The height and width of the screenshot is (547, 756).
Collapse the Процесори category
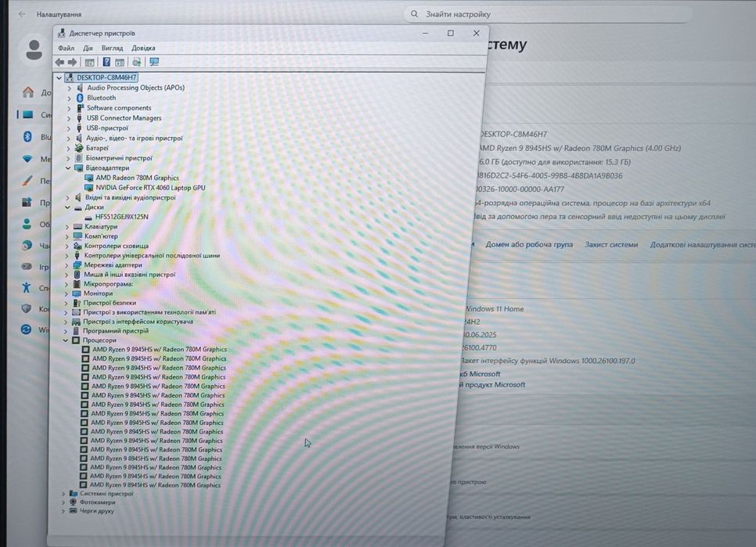point(66,340)
